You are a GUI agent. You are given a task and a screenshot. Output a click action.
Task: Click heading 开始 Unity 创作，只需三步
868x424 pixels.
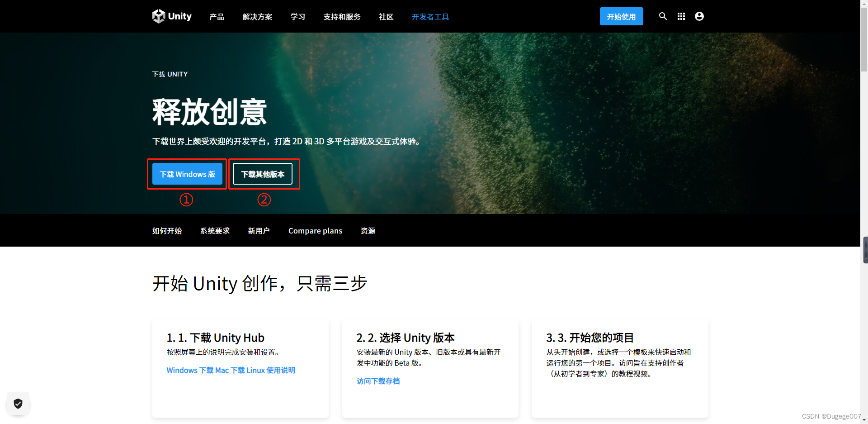tap(260, 284)
